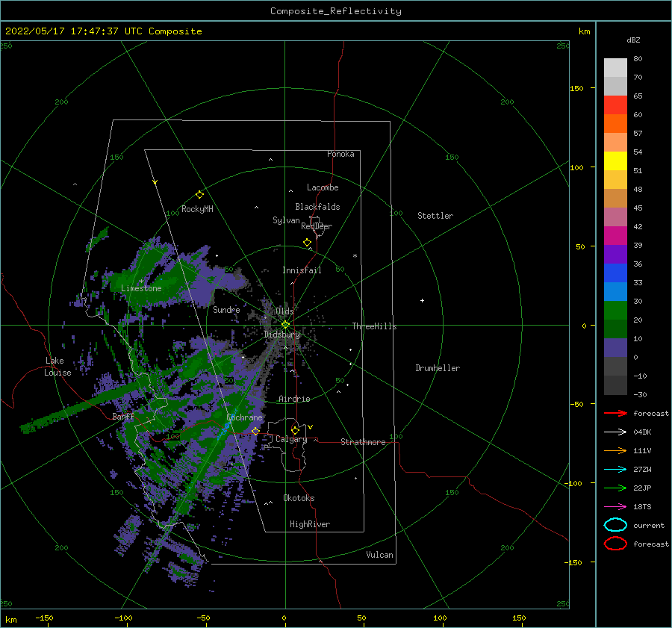Click the Blackfalds label

(317, 207)
